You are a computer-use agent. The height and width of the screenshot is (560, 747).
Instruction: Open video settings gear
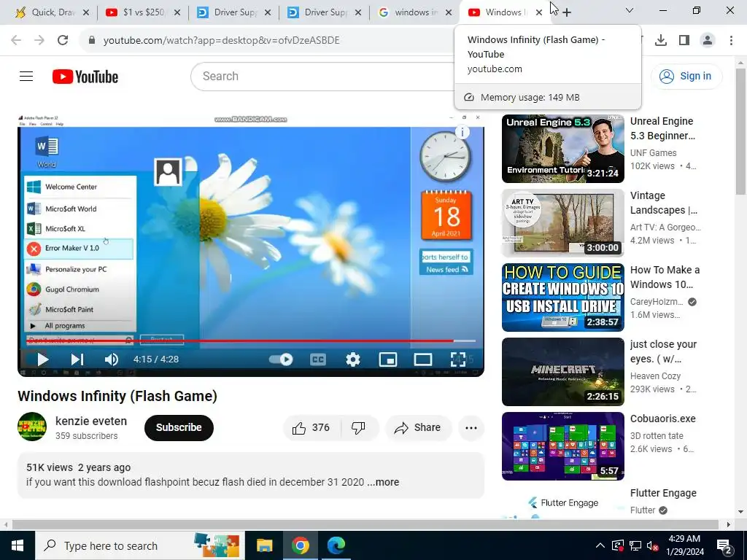tap(352, 359)
